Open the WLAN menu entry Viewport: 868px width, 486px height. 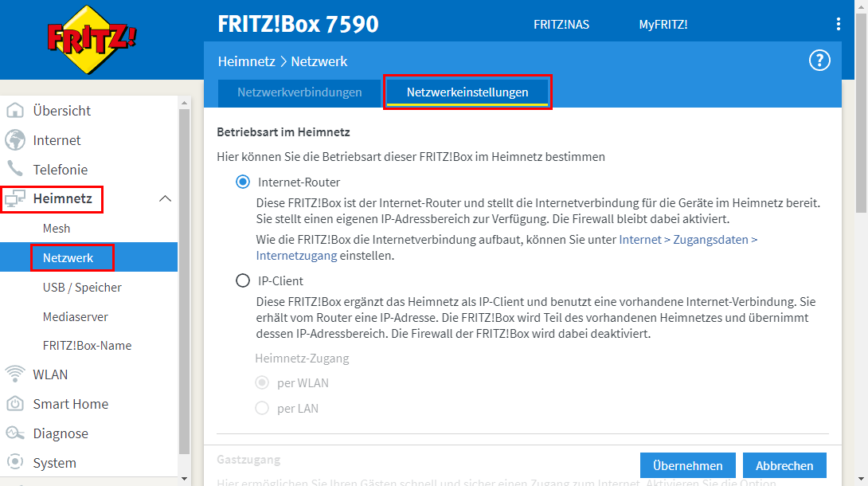pos(50,374)
